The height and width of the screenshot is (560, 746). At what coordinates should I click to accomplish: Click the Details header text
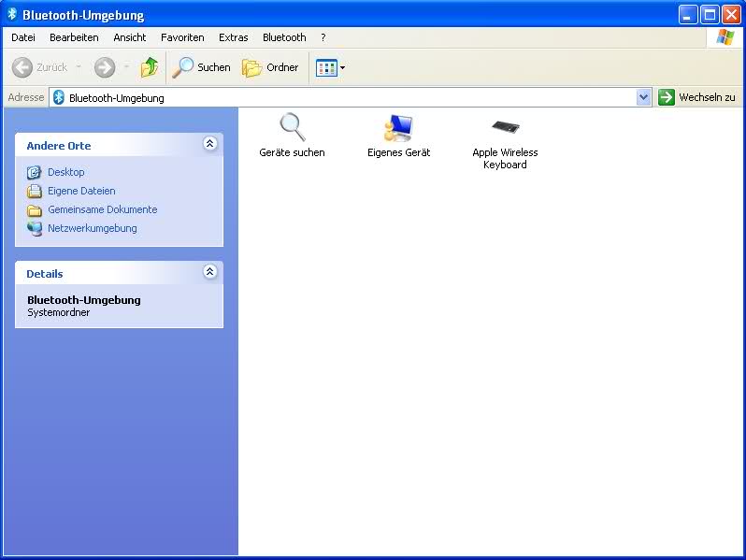[45, 274]
